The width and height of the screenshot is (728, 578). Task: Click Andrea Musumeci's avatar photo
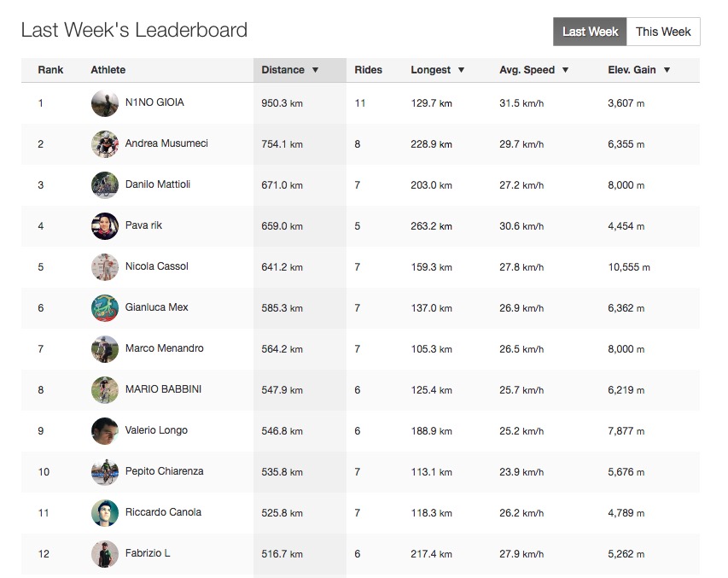[105, 144]
